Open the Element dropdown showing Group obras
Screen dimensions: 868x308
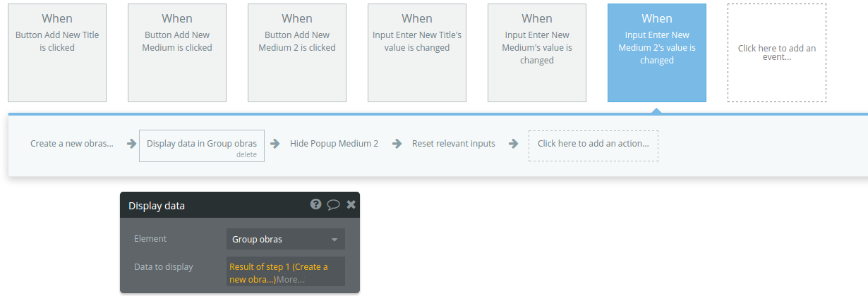(285, 240)
